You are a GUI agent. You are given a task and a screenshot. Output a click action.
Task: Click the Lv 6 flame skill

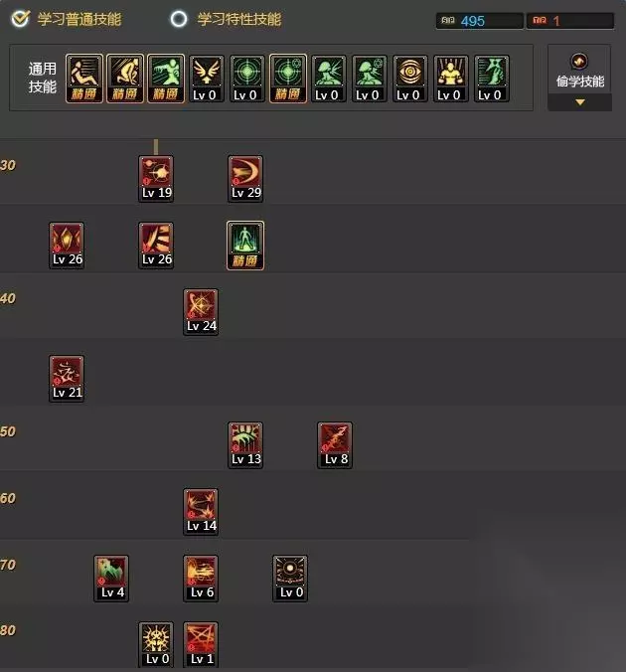[x=201, y=579]
